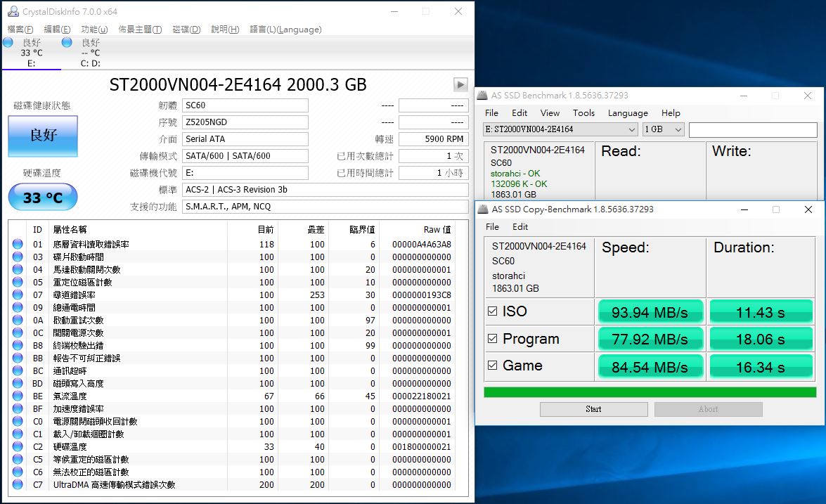Click status orb for attribute ID 09
The width and height of the screenshot is (826, 504).
[18, 307]
